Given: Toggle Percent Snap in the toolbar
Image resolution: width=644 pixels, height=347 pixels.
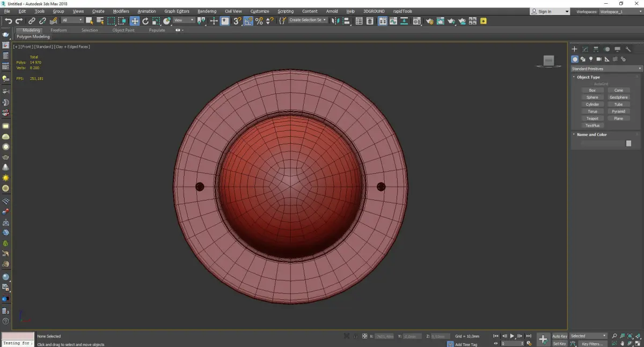Looking at the screenshot, I should [x=259, y=21].
